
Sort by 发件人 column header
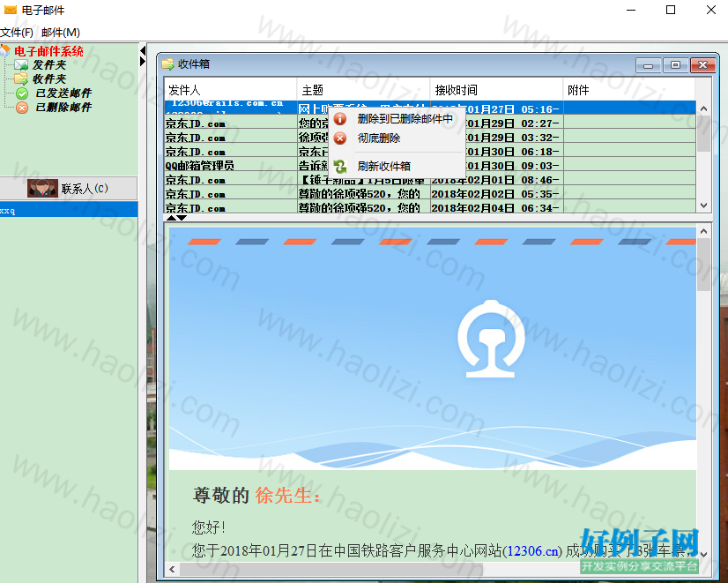click(231, 90)
